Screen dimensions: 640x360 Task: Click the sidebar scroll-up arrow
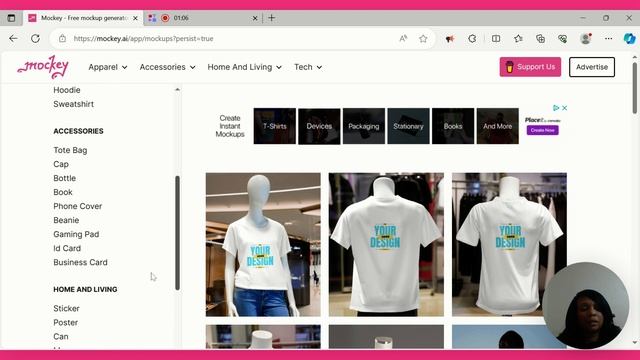tap(178, 89)
